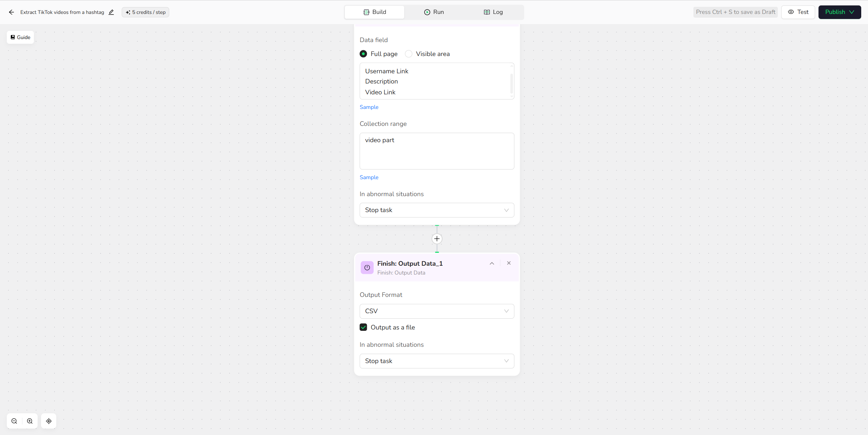Screen dimensions: 868x435
Task: Click the plus add step icon
Action: 437,239
